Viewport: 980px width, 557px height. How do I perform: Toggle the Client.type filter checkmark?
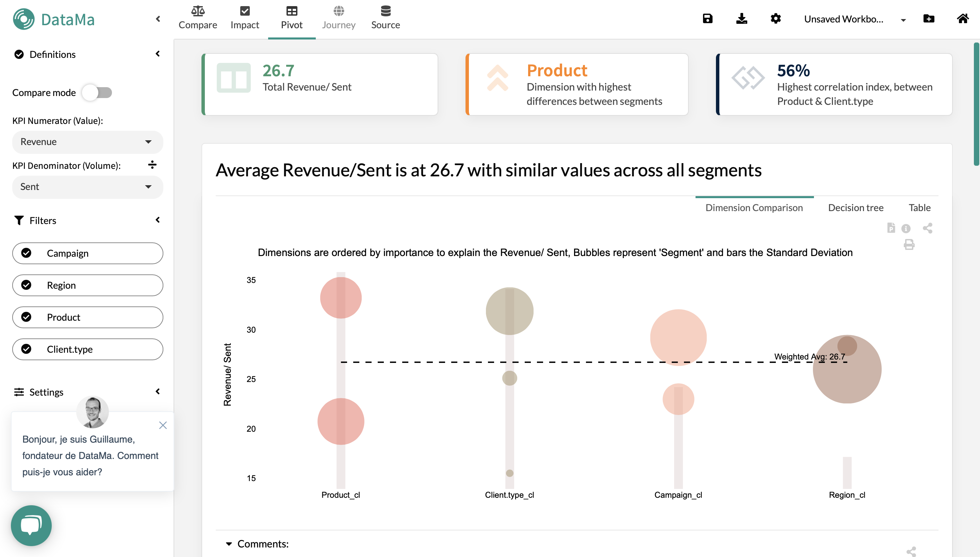[26, 349]
